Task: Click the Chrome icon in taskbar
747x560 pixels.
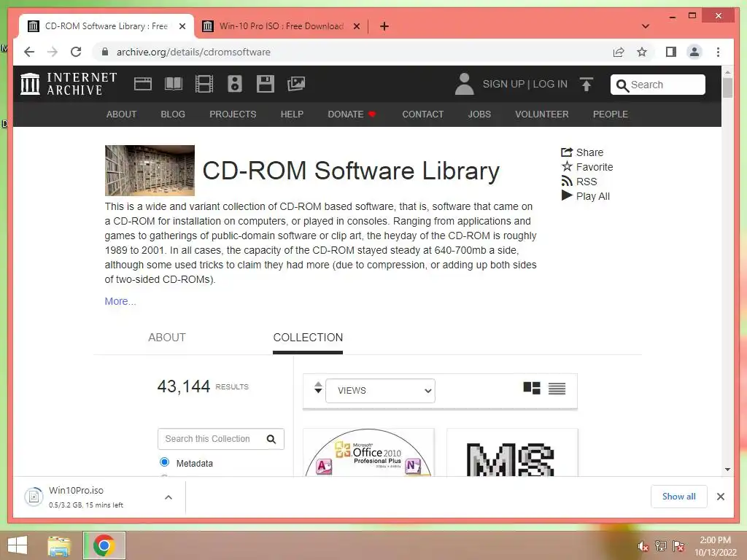Action: pos(104,545)
